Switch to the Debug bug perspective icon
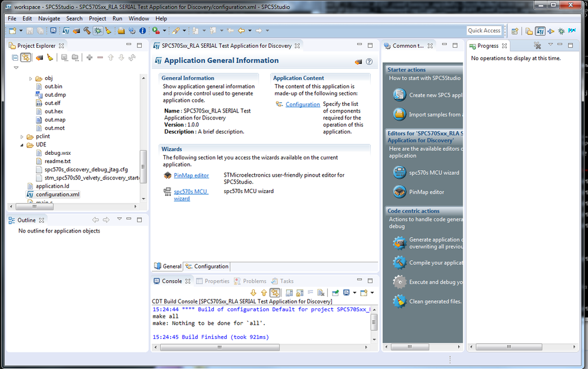588x369 pixels. (562, 31)
